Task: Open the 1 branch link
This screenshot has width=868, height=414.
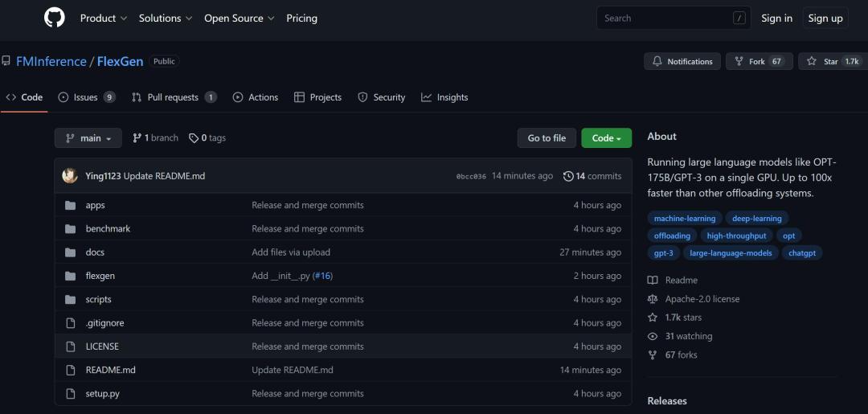Action: tap(155, 138)
